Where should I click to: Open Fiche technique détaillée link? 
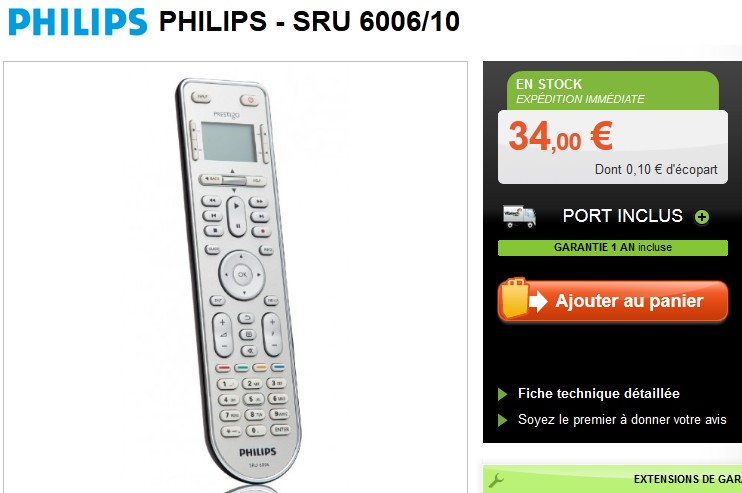pos(599,394)
